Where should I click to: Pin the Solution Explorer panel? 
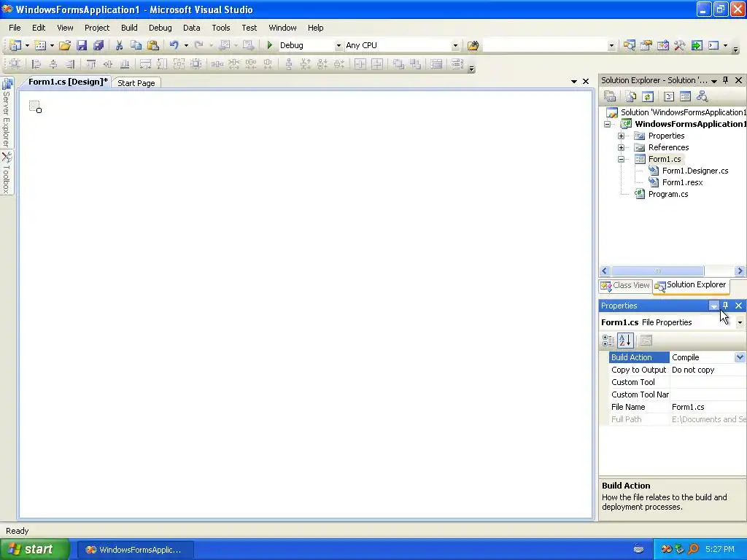[x=726, y=80]
